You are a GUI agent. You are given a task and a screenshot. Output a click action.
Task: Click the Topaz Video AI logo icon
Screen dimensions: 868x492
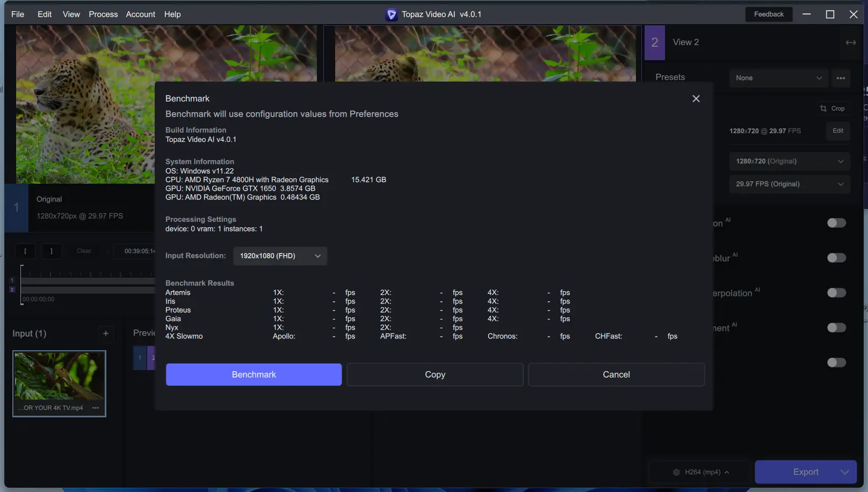click(x=392, y=15)
